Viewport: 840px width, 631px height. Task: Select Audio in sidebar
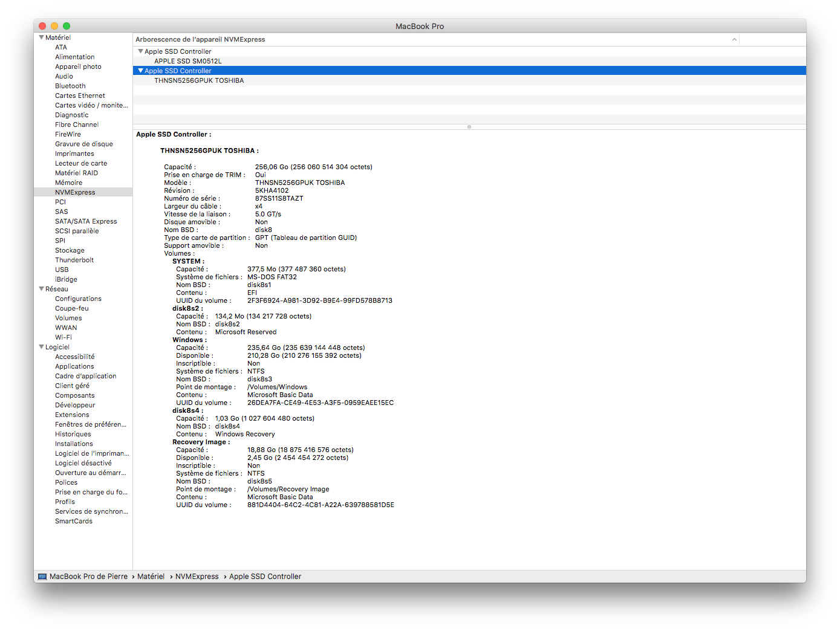(x=63, y=76)
